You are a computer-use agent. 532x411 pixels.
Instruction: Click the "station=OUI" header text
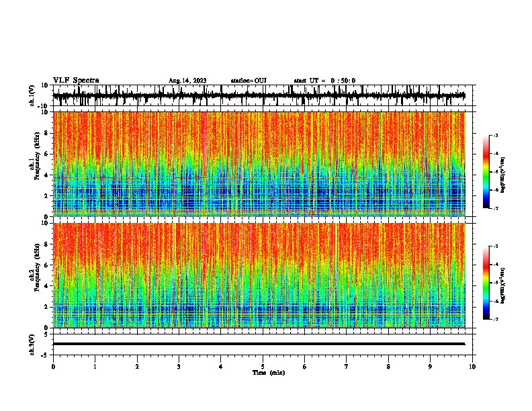[x=249, y=81]
